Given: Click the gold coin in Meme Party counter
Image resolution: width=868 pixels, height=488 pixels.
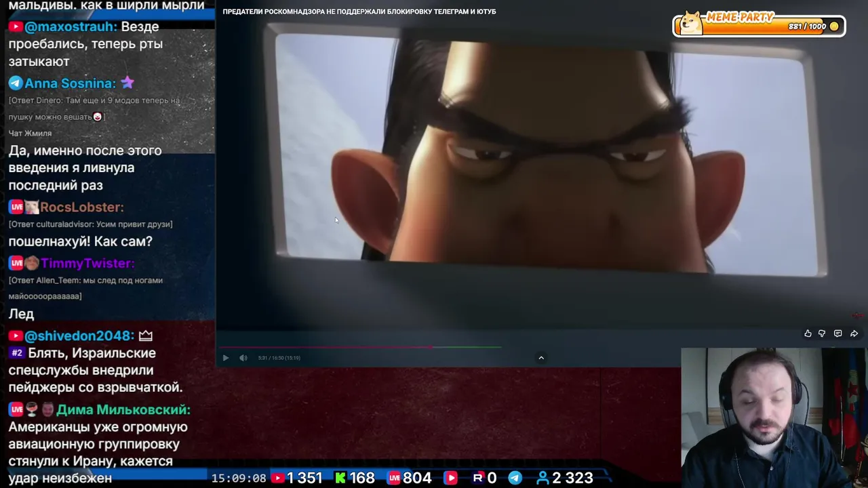Looking at the screenshot, I should (x=834, y=26).
